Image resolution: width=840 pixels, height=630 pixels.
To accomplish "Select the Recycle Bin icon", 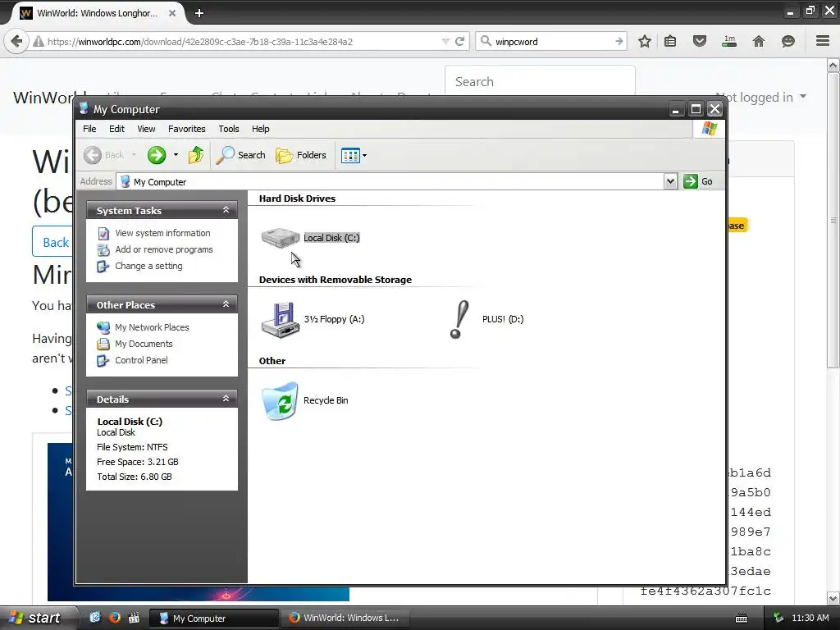I will coord(281,400).
